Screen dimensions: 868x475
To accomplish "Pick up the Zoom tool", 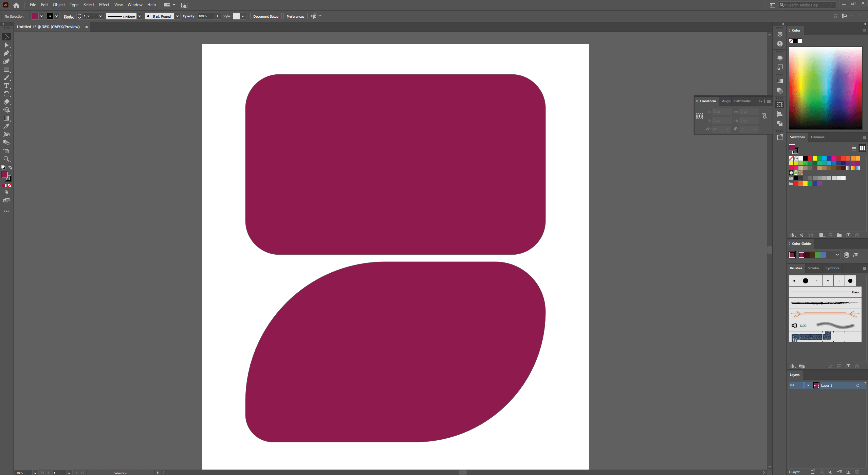I will 6,159.
